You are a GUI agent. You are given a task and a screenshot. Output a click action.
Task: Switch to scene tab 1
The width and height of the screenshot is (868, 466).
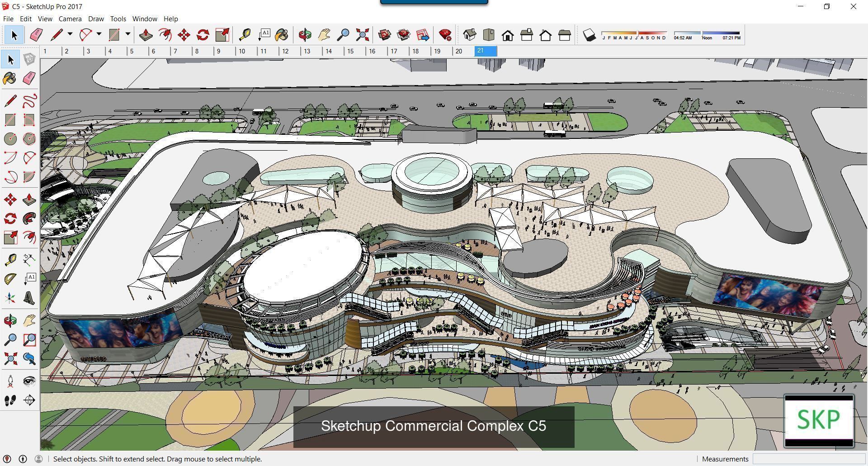pos(51,51)
